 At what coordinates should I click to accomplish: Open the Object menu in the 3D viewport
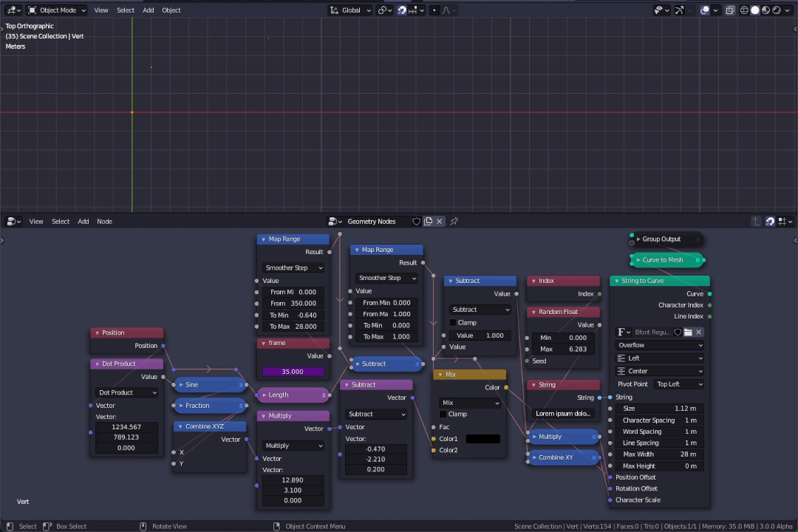pos(171,10)
